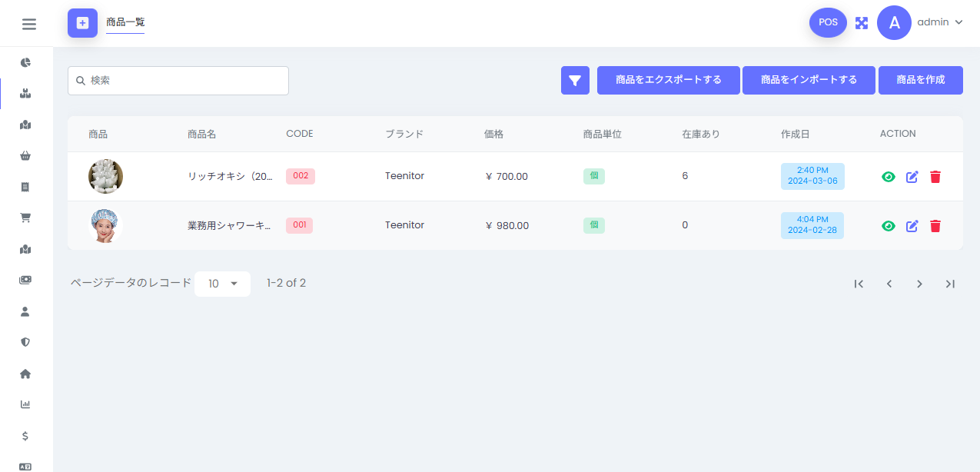Open the shopping basket sidebar icon
Screen dimensions: 980x472
pos(25,156)
